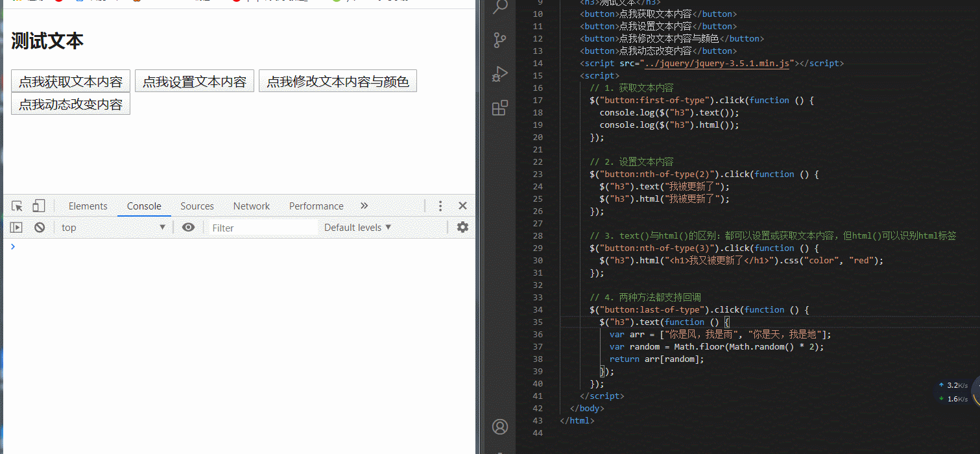Image resolution: width=980 pixels, height=454 pixels.
Task: Click the code line 'return arr[random];'
Action: (x=656, y=359)
